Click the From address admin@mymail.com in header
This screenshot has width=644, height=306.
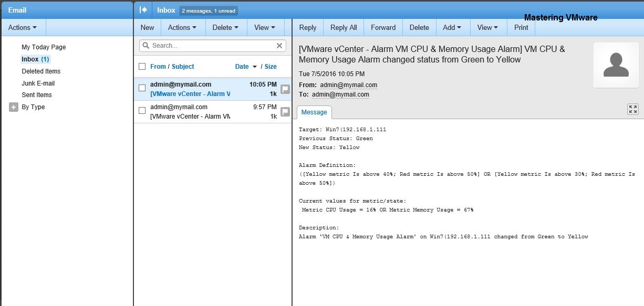pyautogui.click(x=349, y=85)
